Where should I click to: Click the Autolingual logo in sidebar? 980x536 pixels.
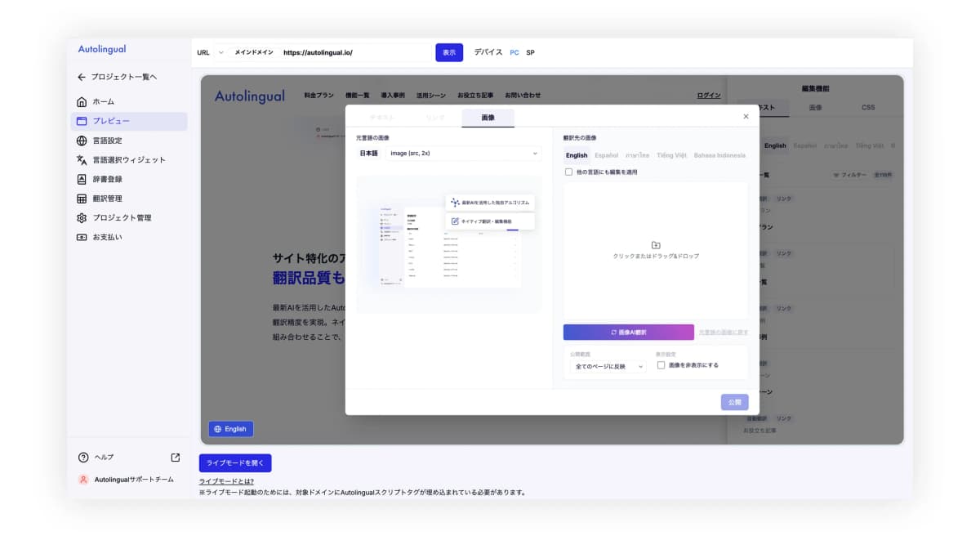[102, 49]
